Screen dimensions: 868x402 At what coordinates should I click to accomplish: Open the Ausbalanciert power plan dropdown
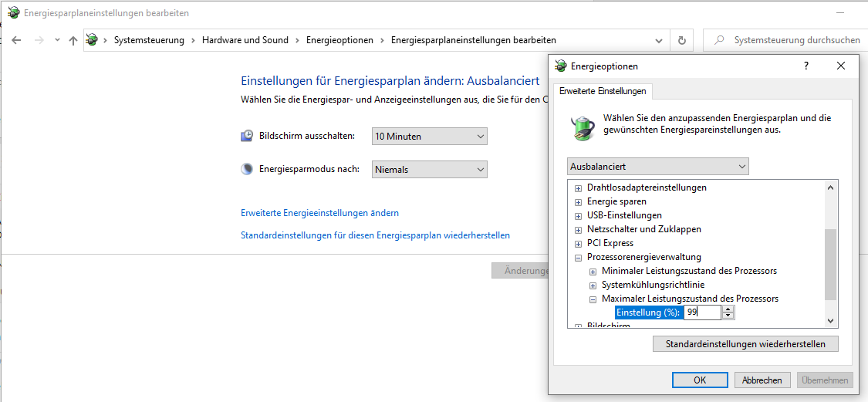(x=657, y=167)
